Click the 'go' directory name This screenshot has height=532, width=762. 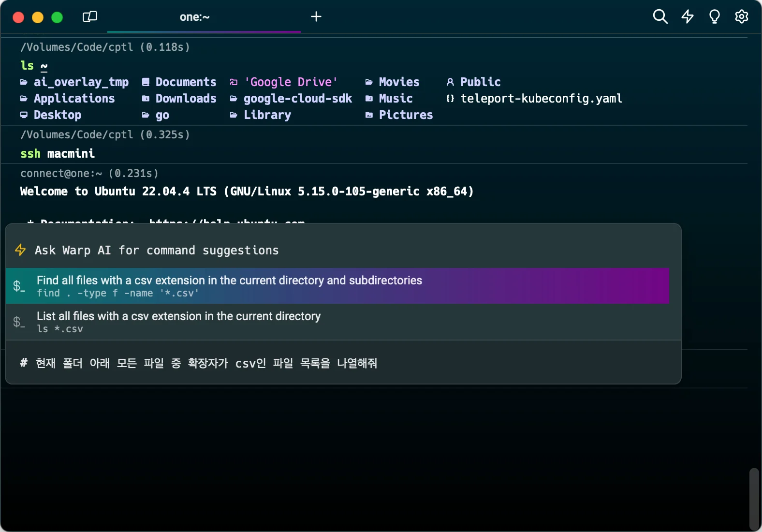click(x=162, y=115)
